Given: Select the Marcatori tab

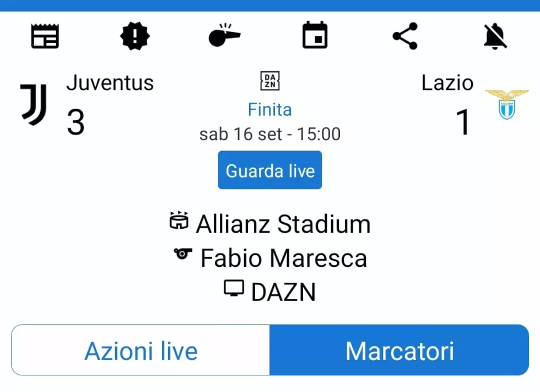Looking at the screenshot, I should (399, 351).
